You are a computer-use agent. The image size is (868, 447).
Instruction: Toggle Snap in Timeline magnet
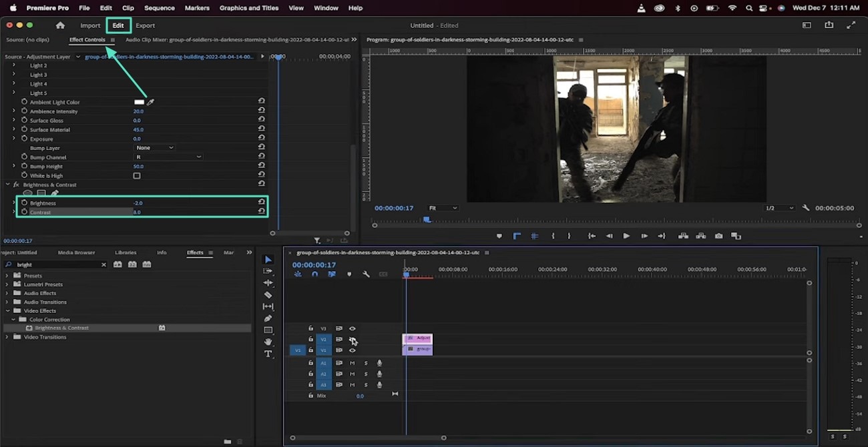pyautogui.click(x=314, y=274)
